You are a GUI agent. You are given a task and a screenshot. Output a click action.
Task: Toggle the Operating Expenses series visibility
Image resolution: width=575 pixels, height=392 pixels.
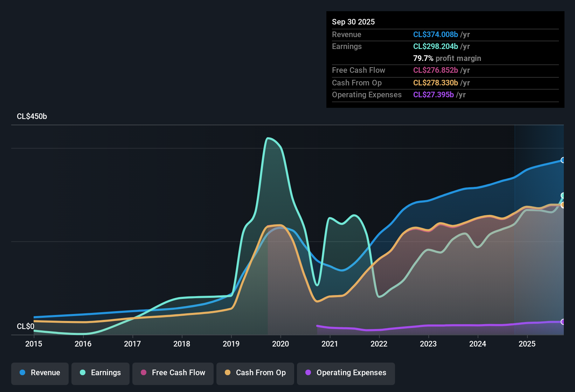(346, 373)
